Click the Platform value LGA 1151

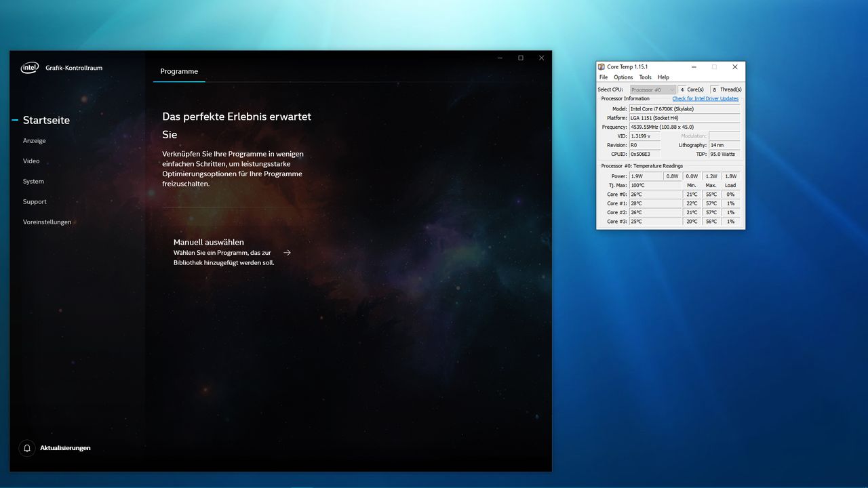click(x=684, y=118)
